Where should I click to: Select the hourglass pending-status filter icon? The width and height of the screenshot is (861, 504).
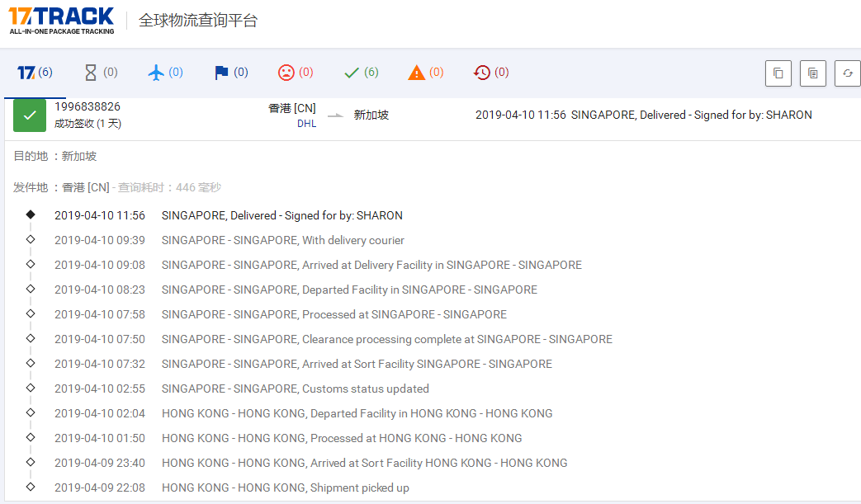point(89,72)
